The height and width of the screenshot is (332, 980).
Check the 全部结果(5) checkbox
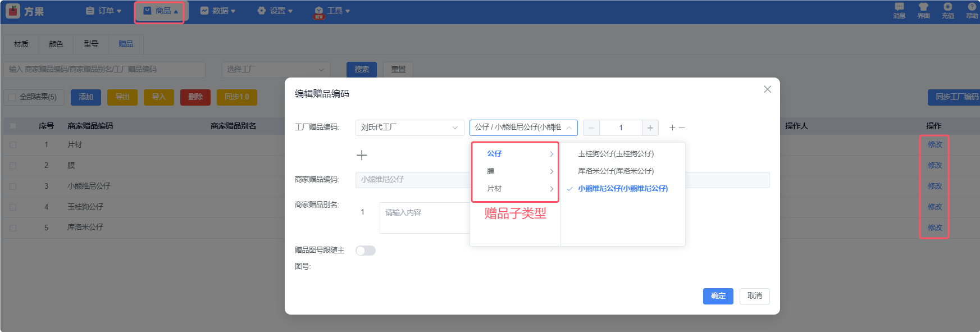point(12,97)
